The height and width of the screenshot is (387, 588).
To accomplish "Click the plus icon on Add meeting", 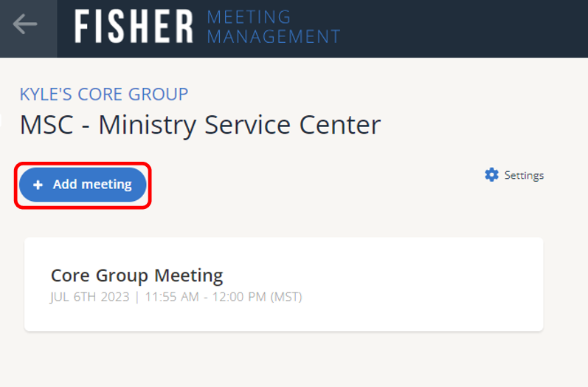I will pyautogui.click(x=38, y=185).
